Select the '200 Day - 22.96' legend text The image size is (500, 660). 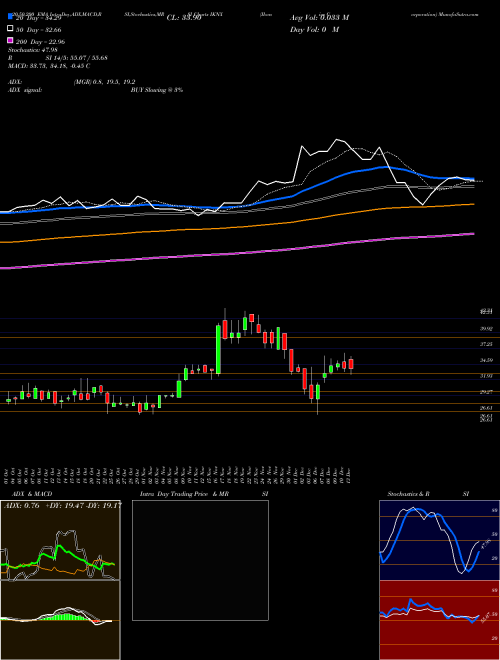[40, 42]
